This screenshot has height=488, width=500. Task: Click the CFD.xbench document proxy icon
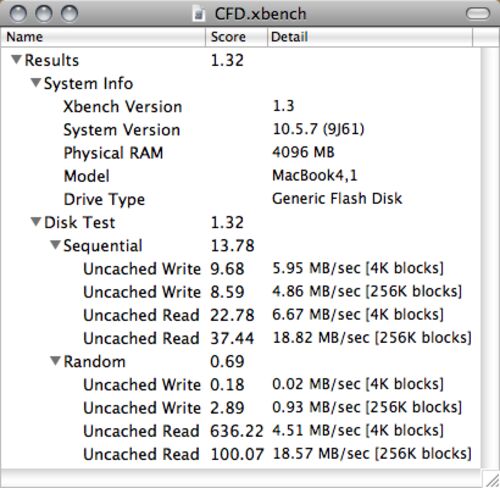[199, 14]
